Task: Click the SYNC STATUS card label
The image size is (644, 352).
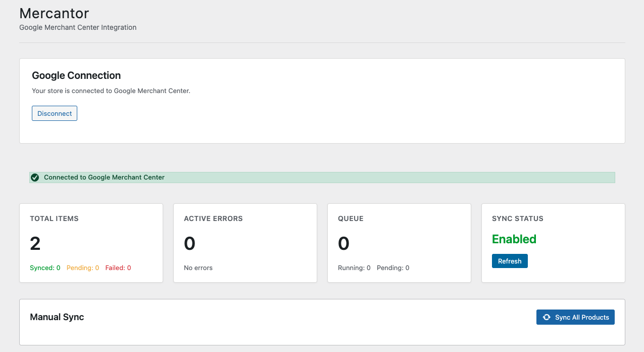Action: (518, 219)
